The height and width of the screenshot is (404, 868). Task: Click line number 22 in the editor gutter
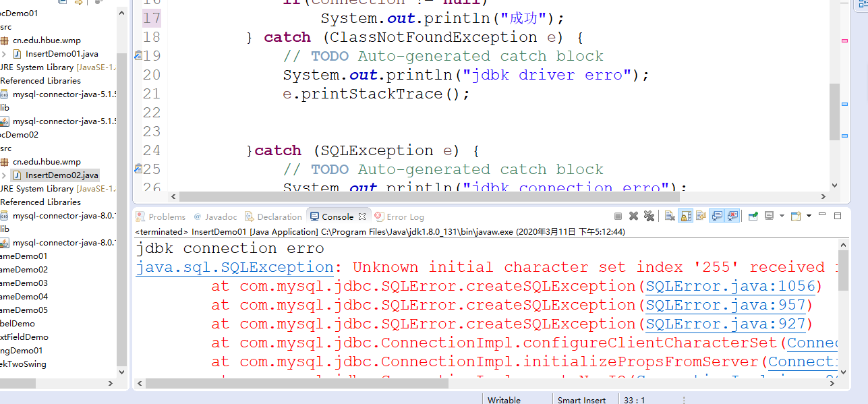click(x=152, y=113)
